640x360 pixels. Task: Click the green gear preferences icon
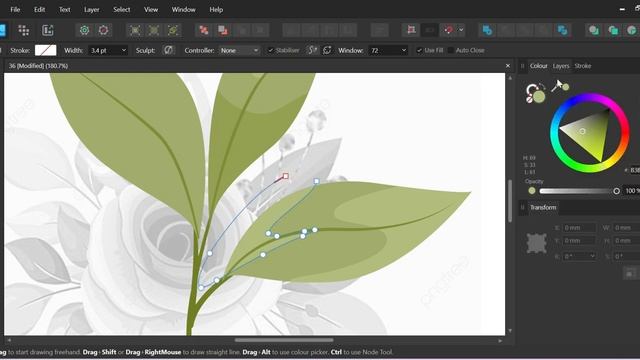[84, 30]
